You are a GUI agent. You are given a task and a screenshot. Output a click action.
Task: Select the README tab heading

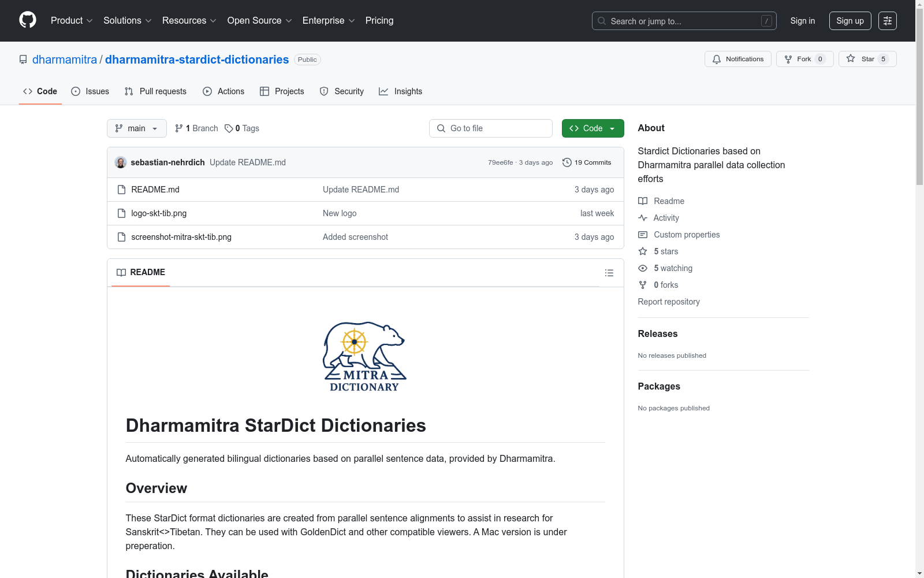click(141, 272)
